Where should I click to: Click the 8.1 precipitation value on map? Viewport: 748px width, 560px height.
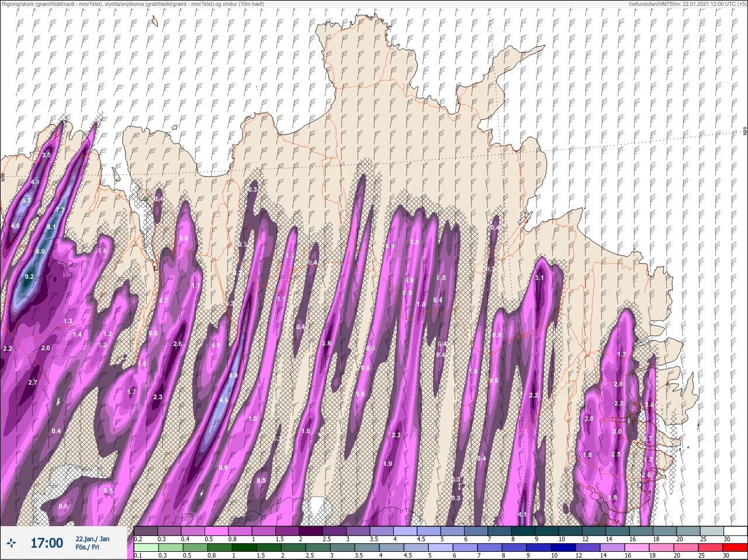tap(51, 227)
